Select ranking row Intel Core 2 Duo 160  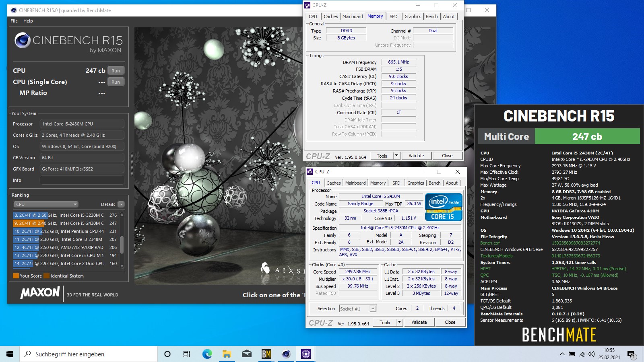(66, 263)
